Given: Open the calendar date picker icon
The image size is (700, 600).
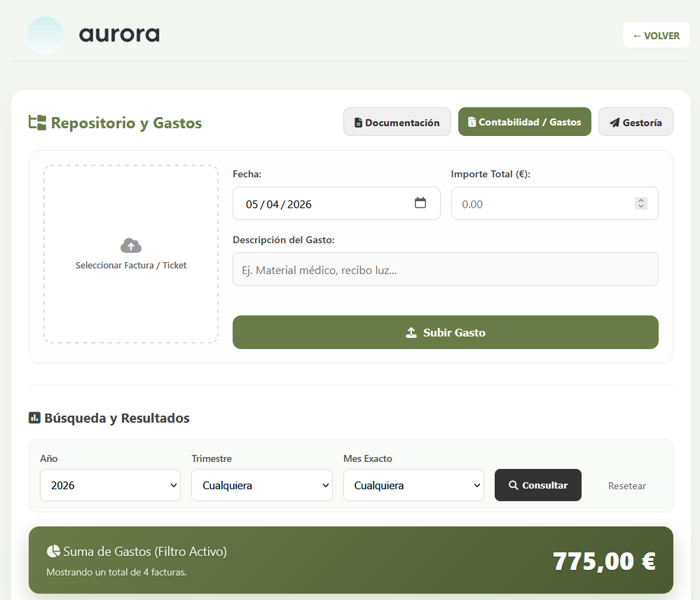Looking at the screenshot, I should 420,203.
